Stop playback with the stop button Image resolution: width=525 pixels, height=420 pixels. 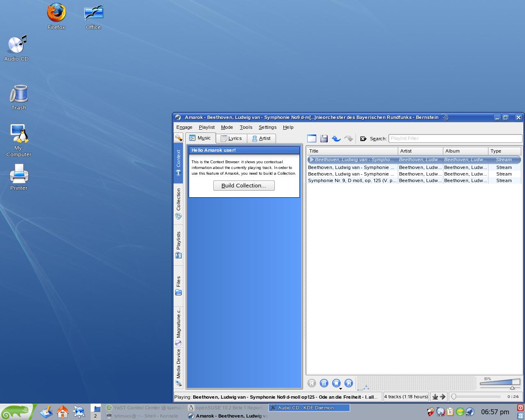[x=336, y=383]
